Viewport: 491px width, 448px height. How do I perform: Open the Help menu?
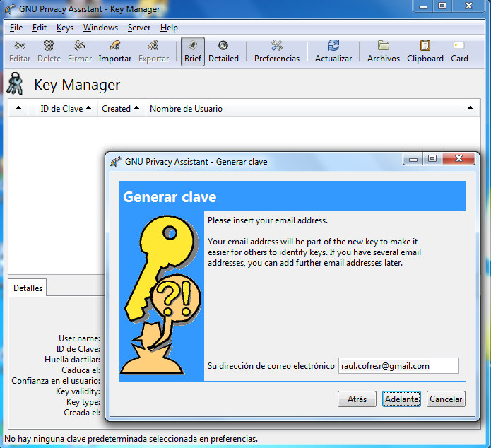tap(169, 28)
